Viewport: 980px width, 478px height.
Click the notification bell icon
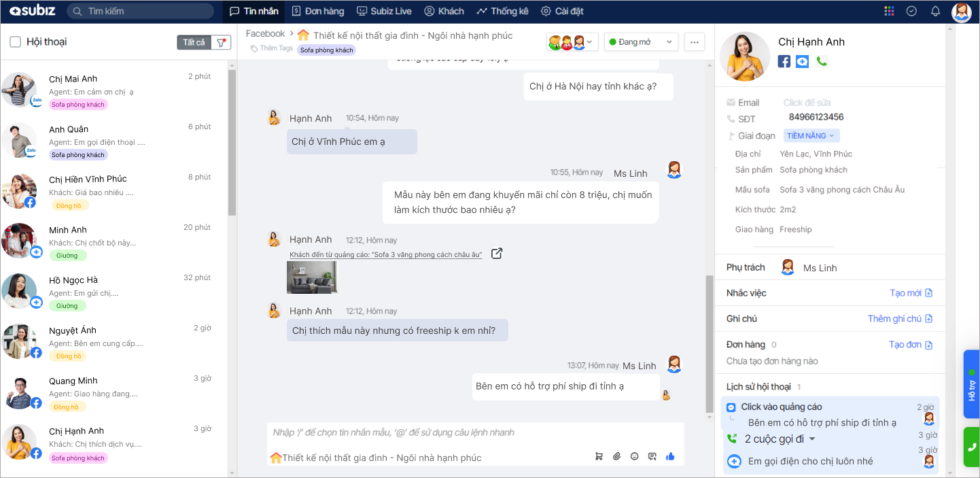pyautogui.click(x=935, y=11)
